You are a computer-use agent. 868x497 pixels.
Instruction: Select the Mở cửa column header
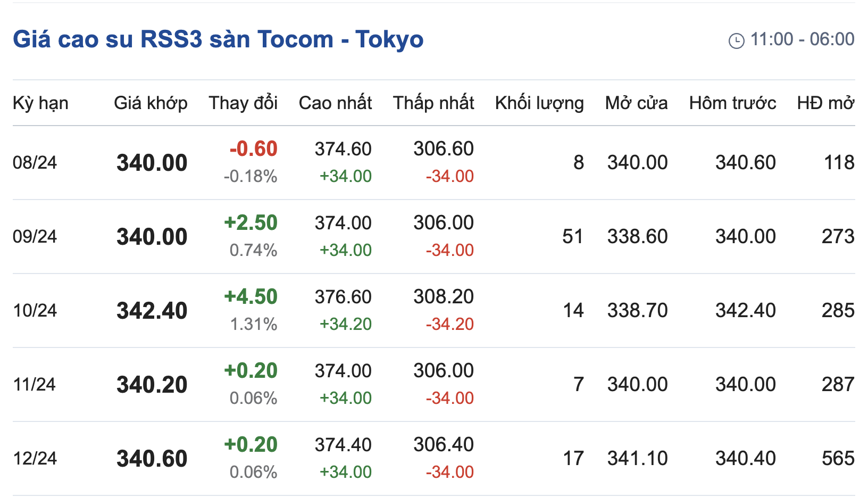636,103
